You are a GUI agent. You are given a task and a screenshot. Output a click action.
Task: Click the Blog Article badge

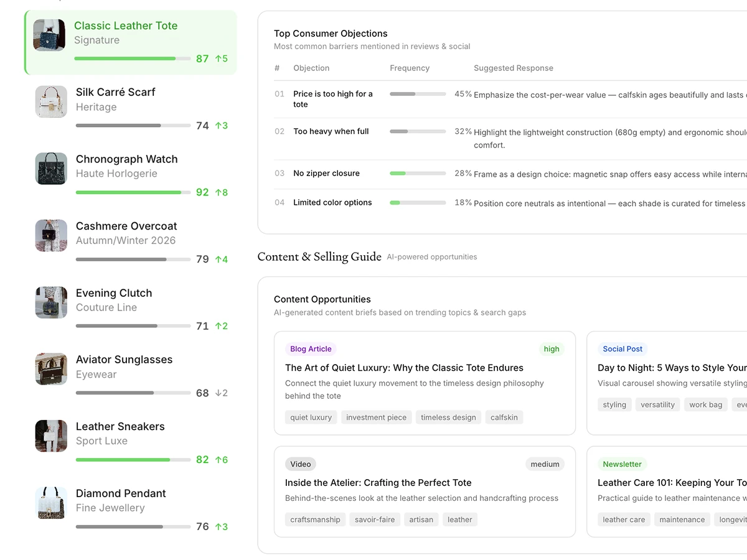(311, 349)
